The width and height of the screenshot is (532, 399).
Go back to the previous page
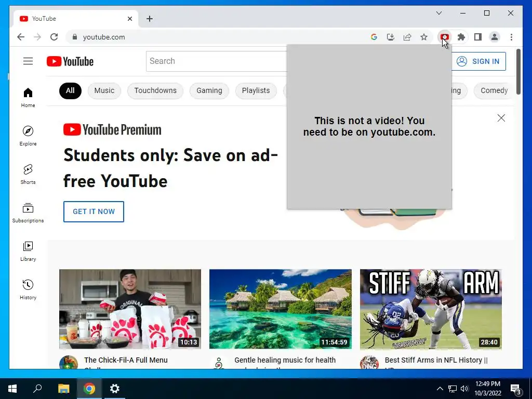[21, 37]
